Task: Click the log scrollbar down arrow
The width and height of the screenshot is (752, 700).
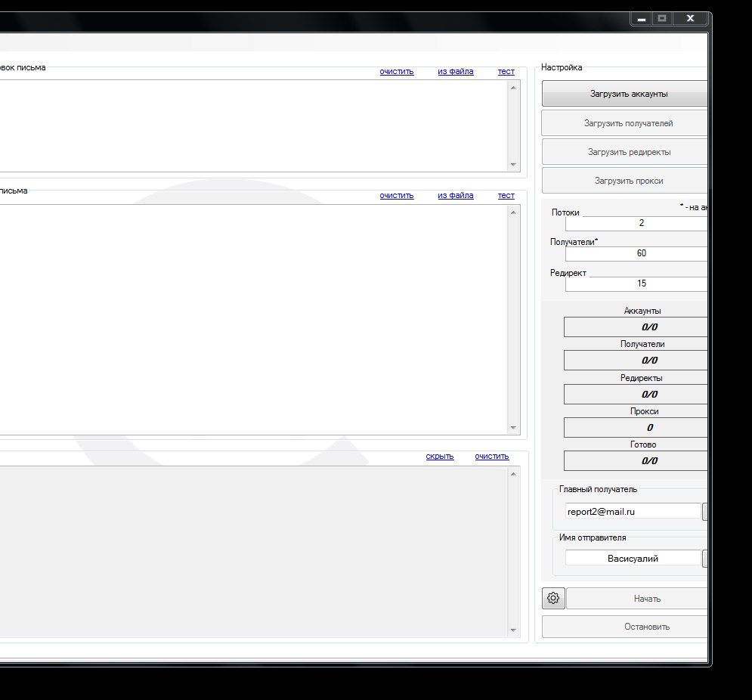Action: pyautogui.click(x=513, y=630)
